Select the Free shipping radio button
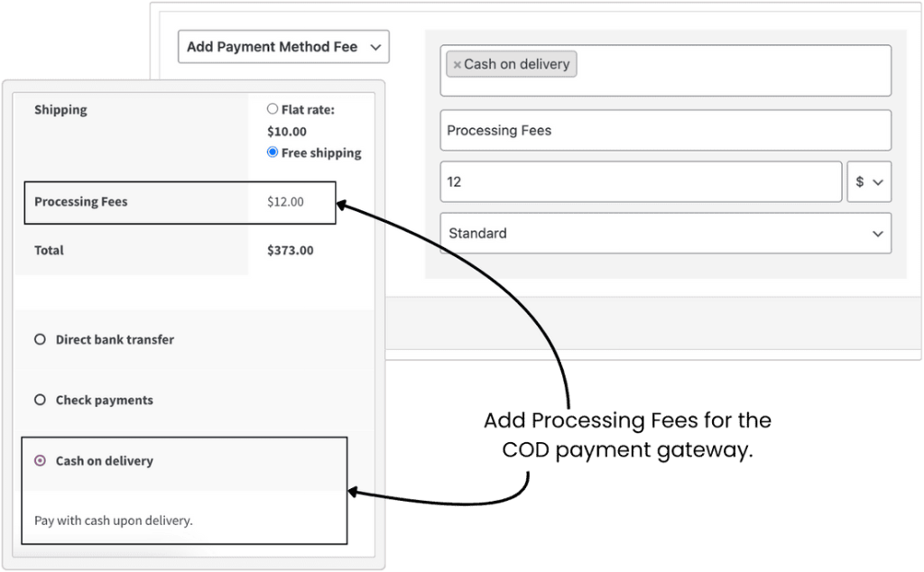 [273, 152]
